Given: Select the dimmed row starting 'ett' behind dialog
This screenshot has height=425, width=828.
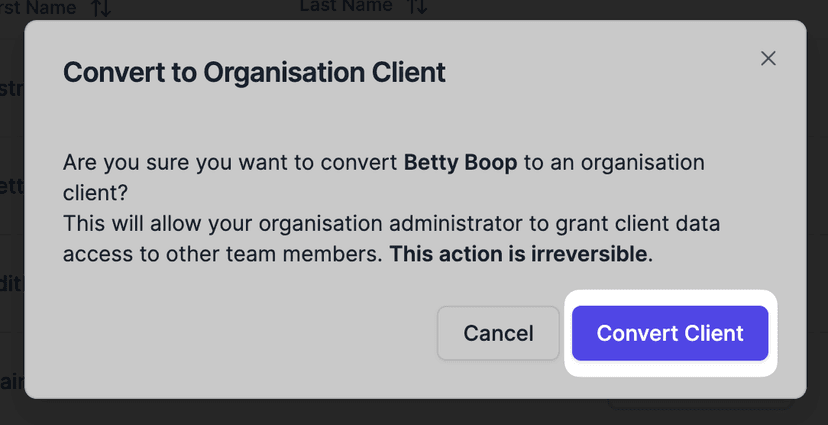Looking at the screenshot, I should 11,185.
